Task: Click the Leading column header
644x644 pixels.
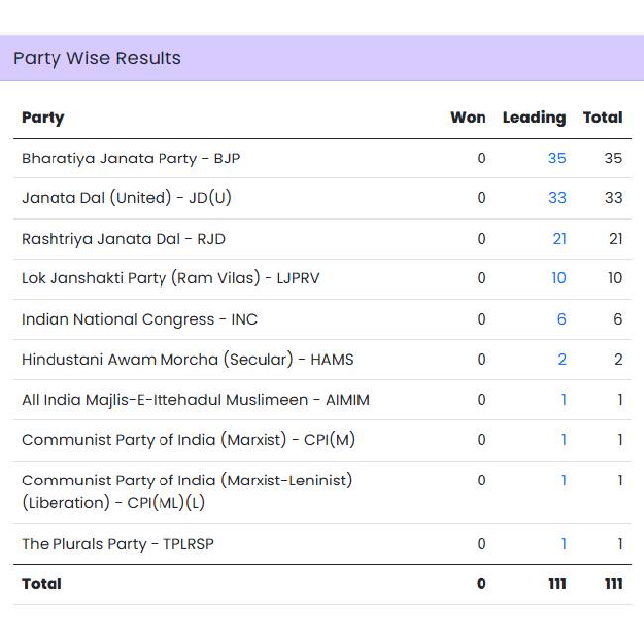Action: [x=534, y=117]
